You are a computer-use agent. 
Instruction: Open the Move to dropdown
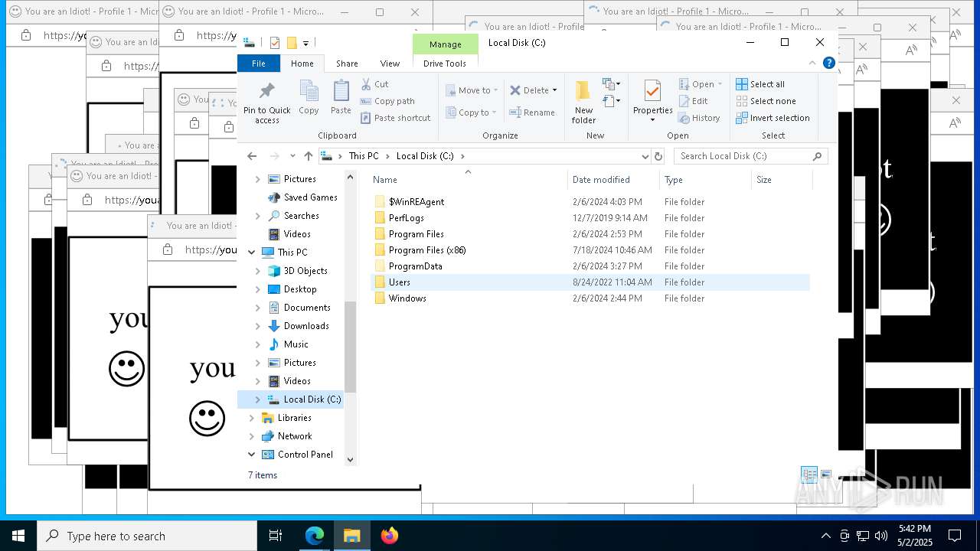(471, 90)
